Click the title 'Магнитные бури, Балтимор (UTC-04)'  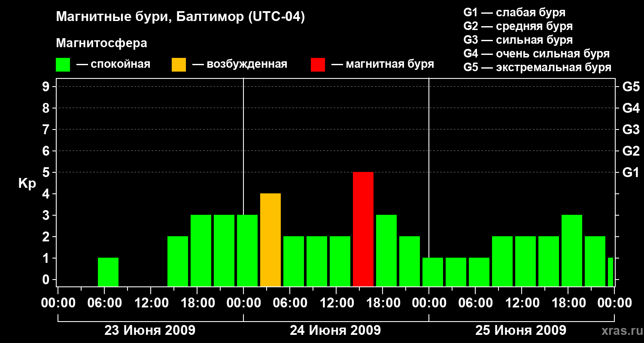tap(180, 18)
